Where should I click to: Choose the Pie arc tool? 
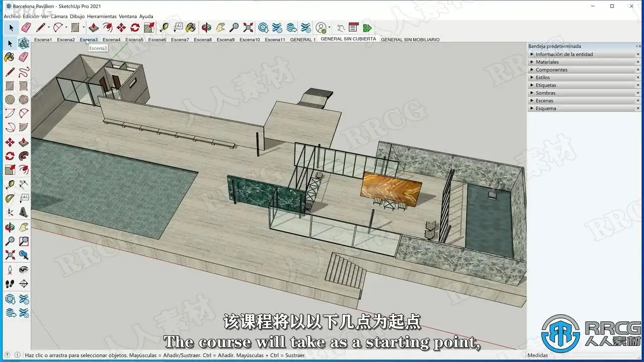coord(24,128)
